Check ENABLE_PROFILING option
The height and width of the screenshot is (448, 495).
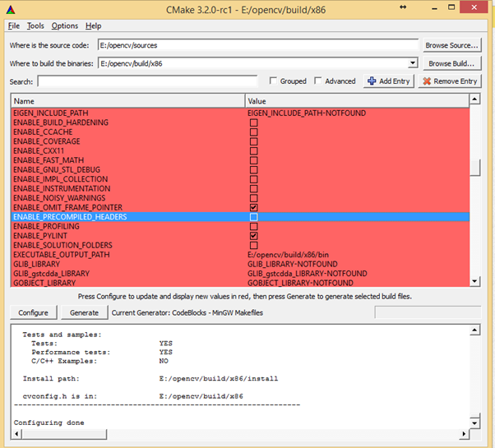tap(253, 226)
